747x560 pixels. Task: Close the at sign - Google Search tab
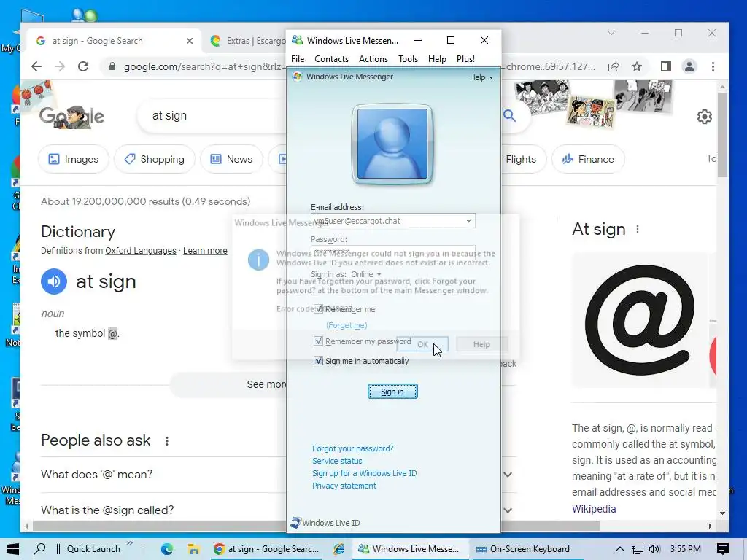click(190, 41)
